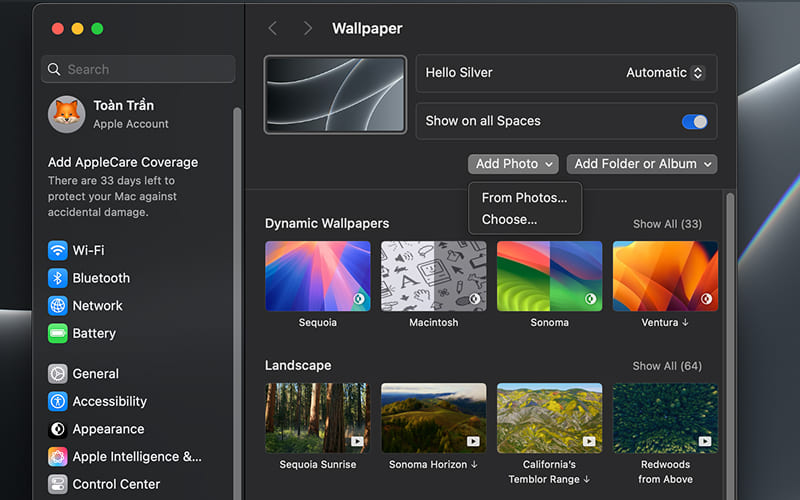Select the Macintosh dynamic wallpaper thumbnail

(x=434, y=276)
